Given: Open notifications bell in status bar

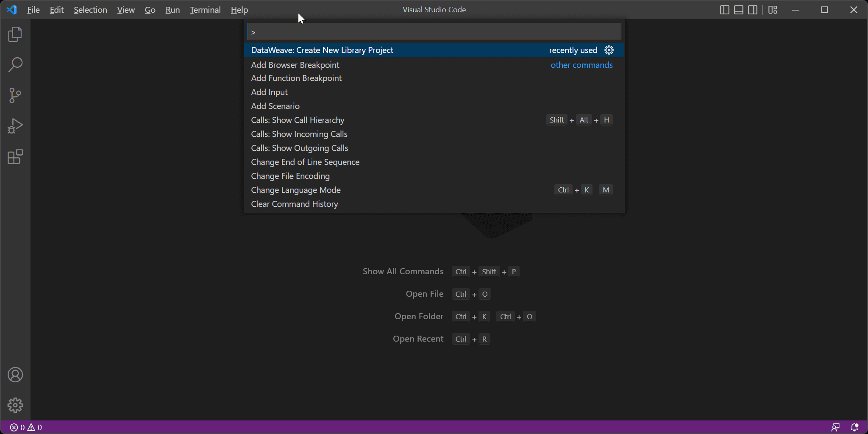Looking at the screenshot, I should point(854,427).
